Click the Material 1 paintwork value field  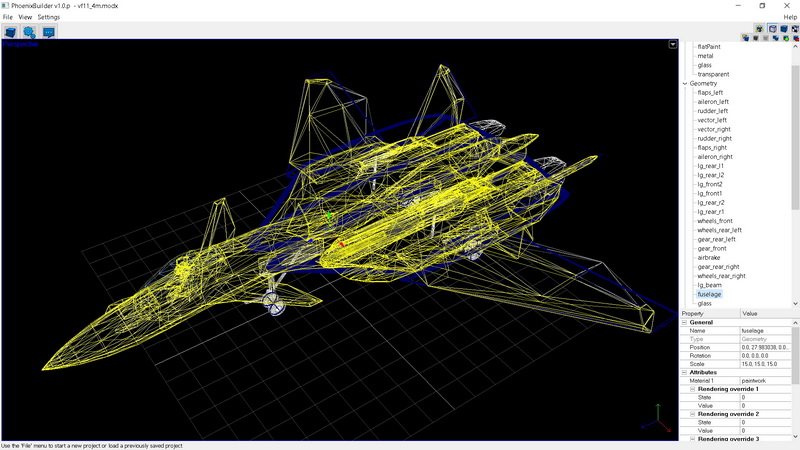(x=766, y=381)
